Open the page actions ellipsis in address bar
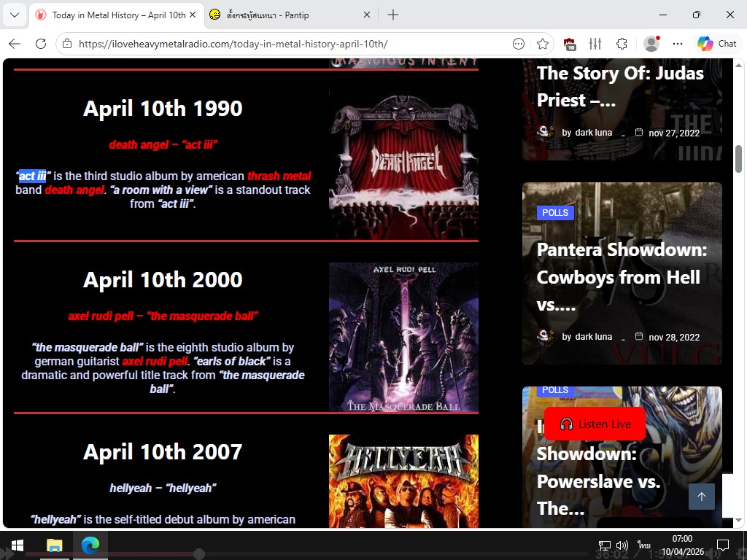The image size is (747, 560). tap(519, 44)
